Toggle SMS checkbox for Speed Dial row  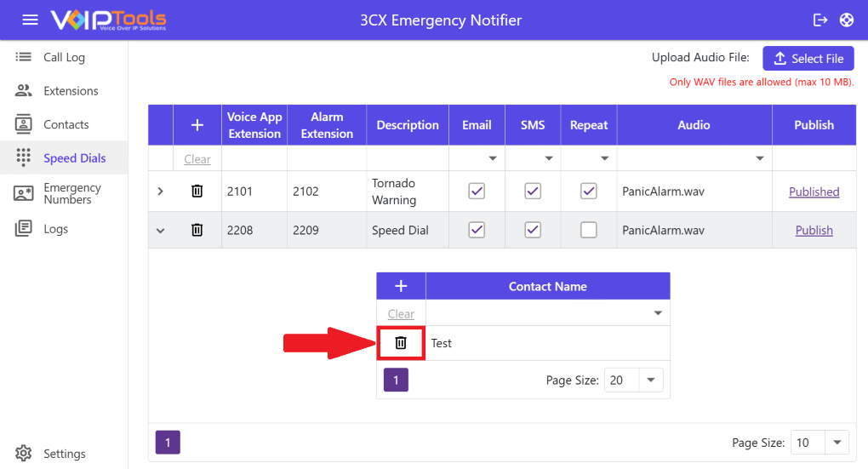(x=533, y=230)
